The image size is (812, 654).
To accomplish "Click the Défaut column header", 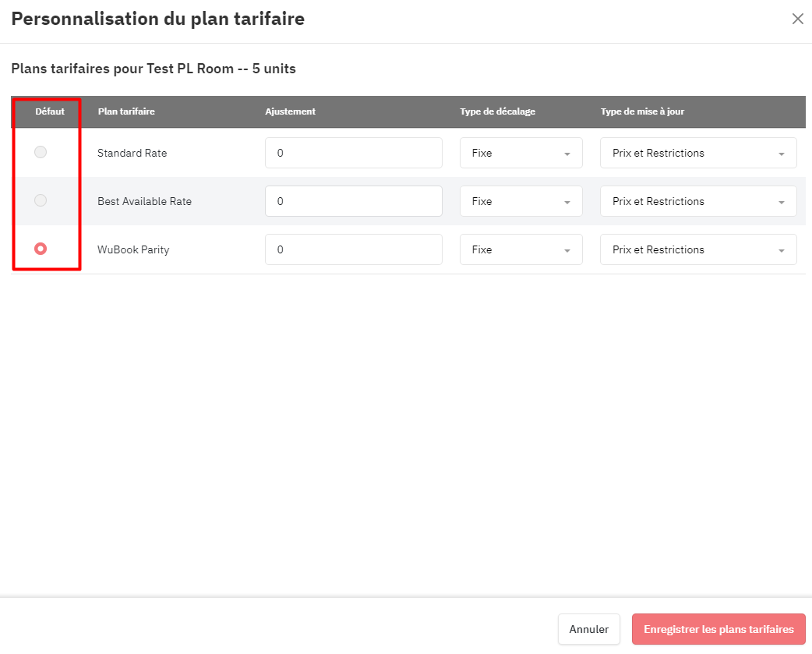I will pos(50,111).
